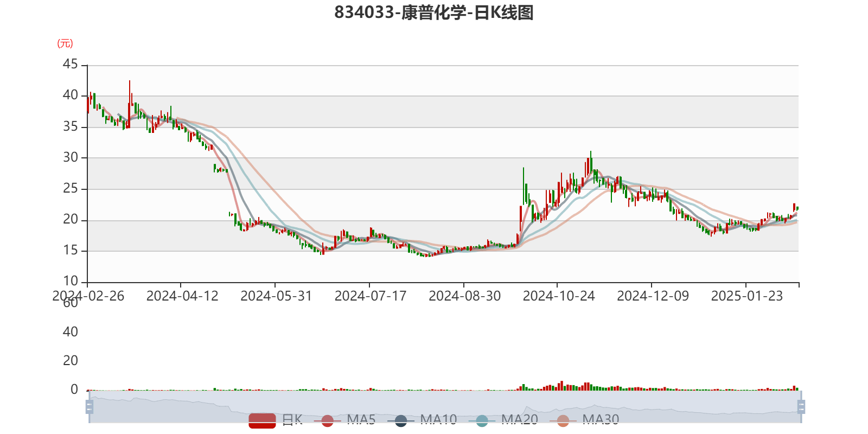868x434 pixels.
Task: Toggle 日K series via its text label
Action: click(292, 419)
